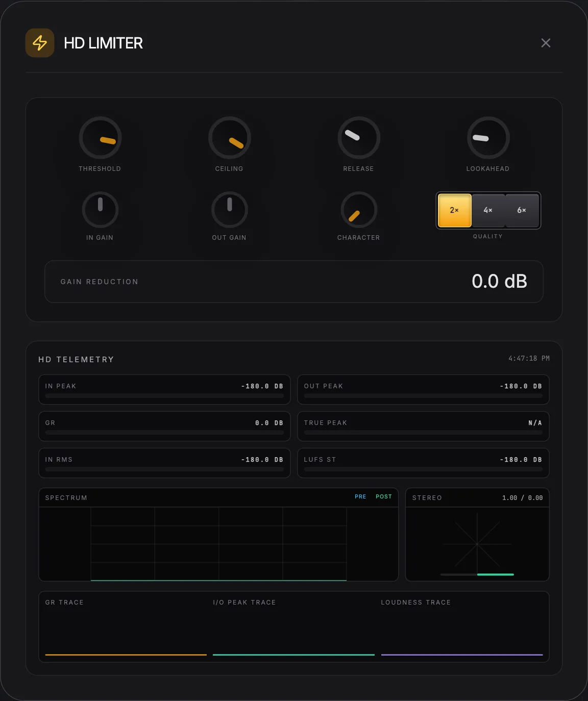Click the SPECTRUM label

[x=66, y=498]
